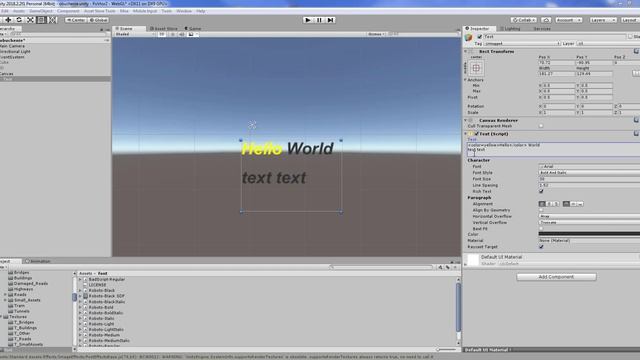Open the Rect Transform component settings icon
The width and height of the screenshot is (640, 360).
636,51
